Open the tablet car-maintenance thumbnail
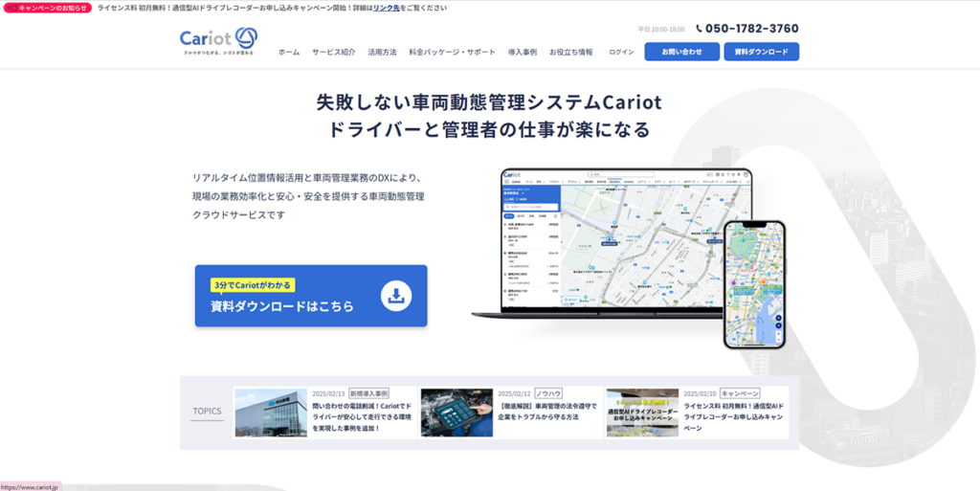 pyautogui.click(x=457, y=413)
